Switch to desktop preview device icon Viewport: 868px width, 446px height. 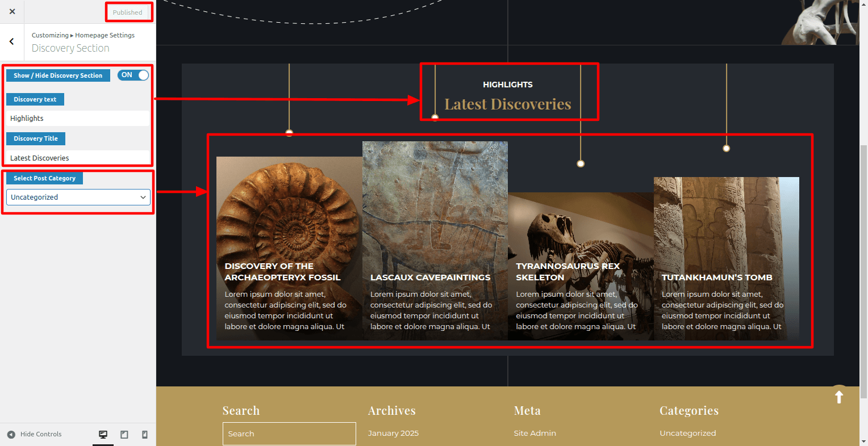pos(103,435)
